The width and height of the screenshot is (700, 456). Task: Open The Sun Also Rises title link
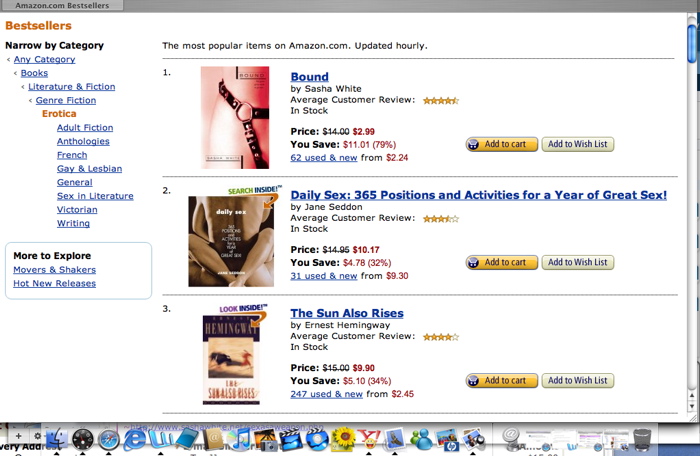(347, 313)
